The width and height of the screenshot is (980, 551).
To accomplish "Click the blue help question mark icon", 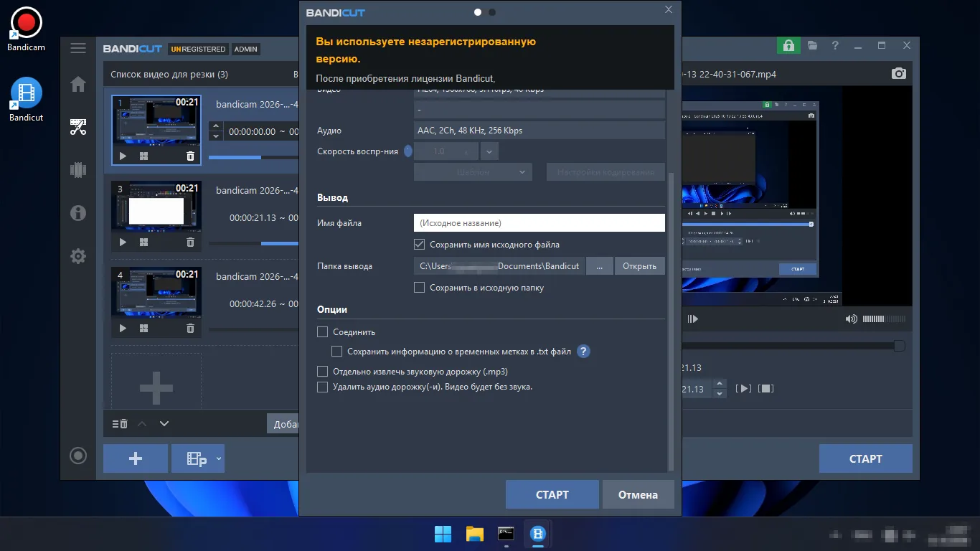I will coord(583,352).
